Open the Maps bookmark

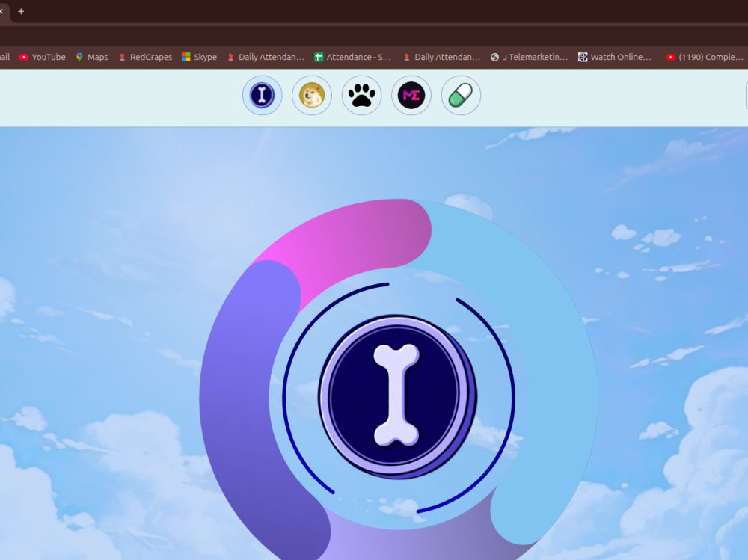pyautogui.click(x=92, y=57)
